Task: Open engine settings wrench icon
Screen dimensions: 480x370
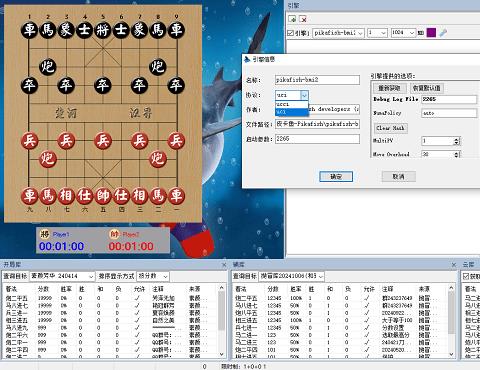Action: [443, 33]
